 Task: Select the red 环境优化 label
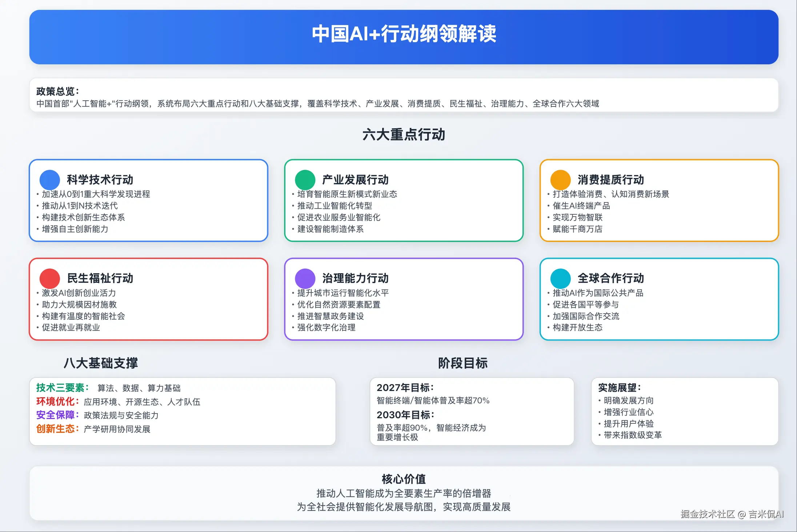(56, 402)
